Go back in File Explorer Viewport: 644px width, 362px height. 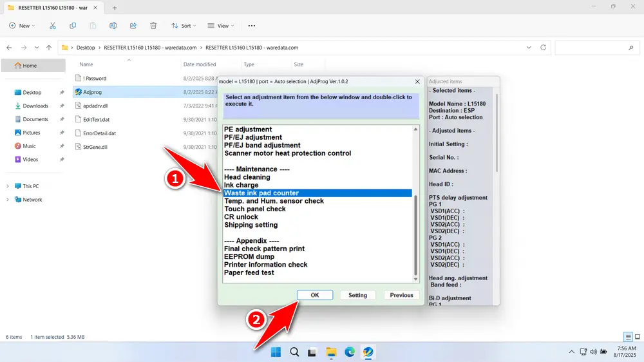point(9,48)
